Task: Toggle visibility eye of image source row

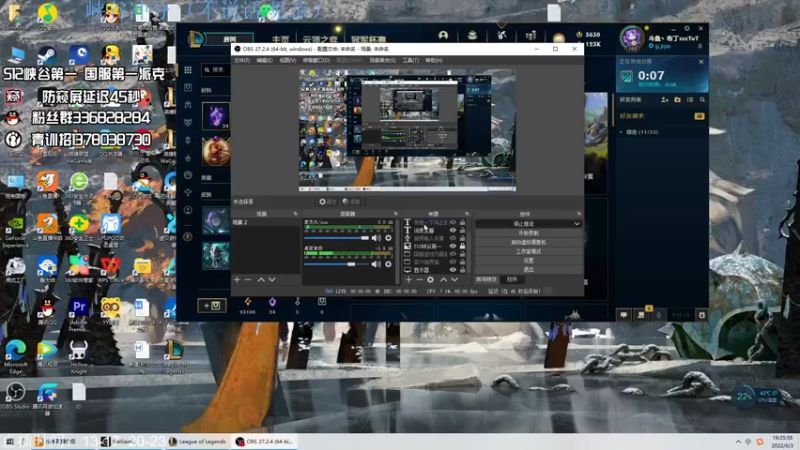Action: click(453, 246)
